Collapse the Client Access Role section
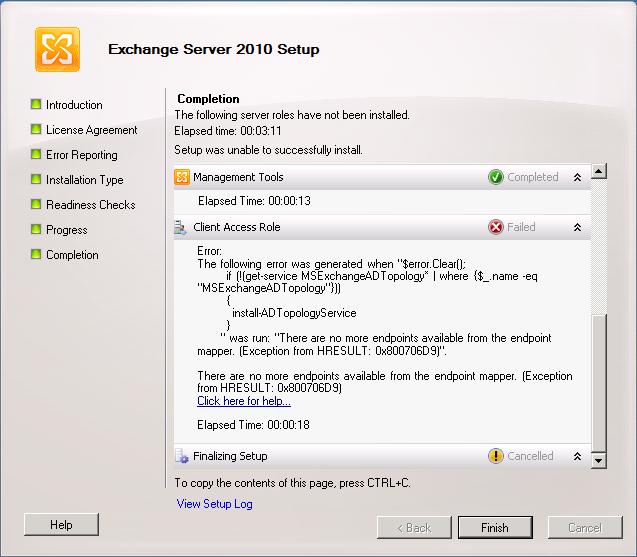Viewport: 637px width, 557px height. tap(577, 228)
